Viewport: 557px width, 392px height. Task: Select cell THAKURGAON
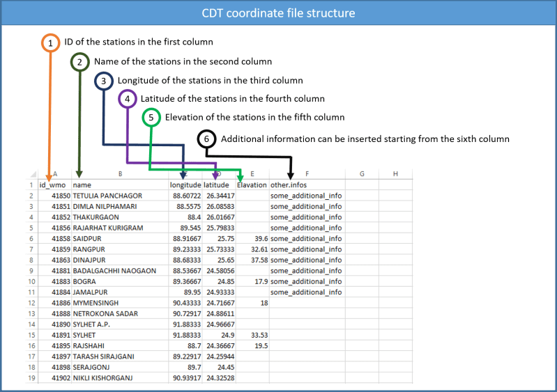pos(120,217)
